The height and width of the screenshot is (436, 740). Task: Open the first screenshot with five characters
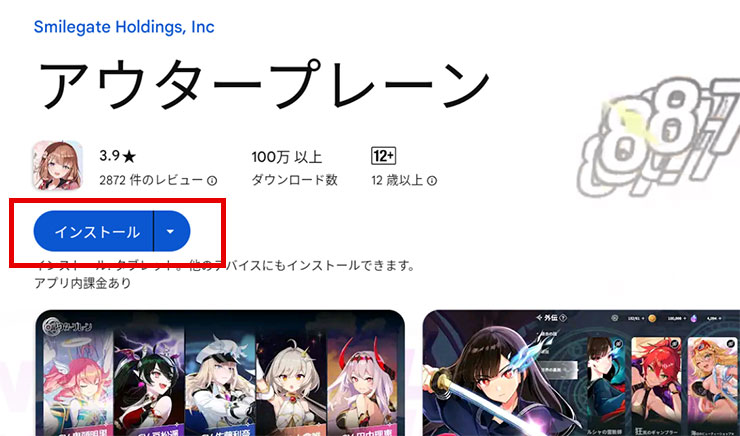(x=220, y=373)
